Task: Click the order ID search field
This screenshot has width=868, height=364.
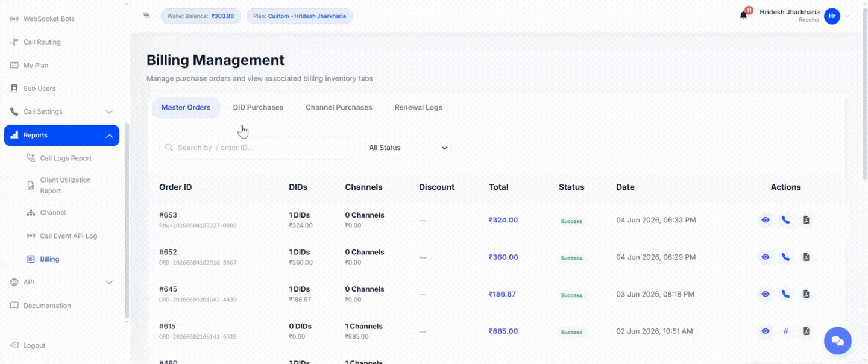Action: [257, 148]
